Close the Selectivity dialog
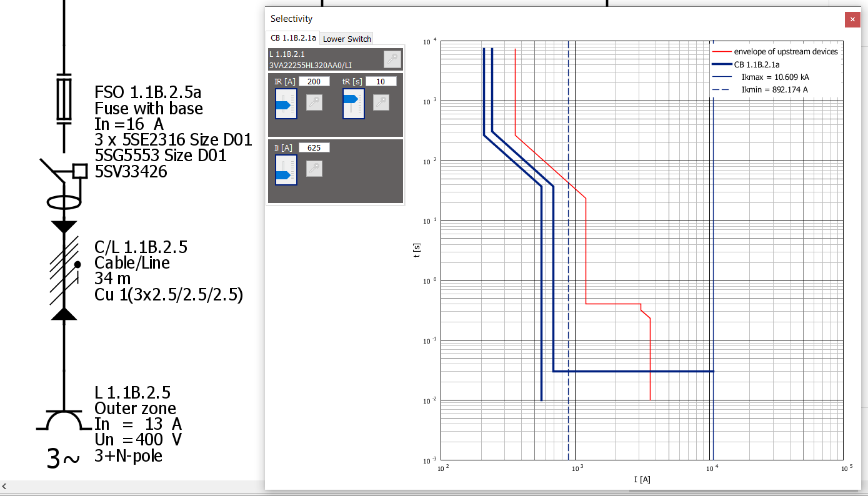Viewport: 868px width, 496px height. click(852, 19)
